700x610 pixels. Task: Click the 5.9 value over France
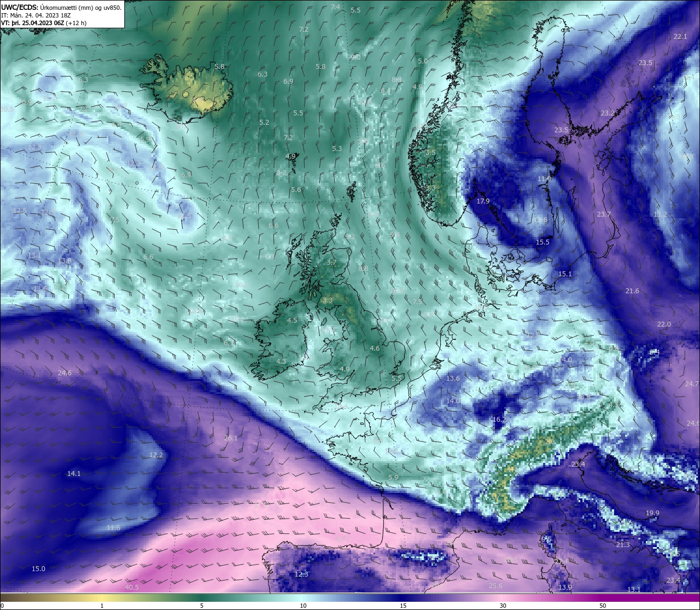tap(393, 478)
